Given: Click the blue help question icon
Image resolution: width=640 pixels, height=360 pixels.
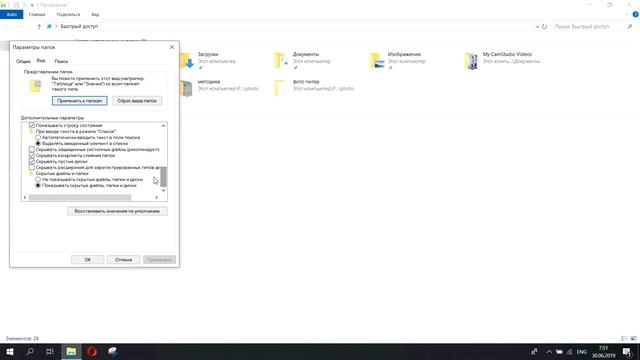Looking at the screenshot, I should click(x=636, y=14).
